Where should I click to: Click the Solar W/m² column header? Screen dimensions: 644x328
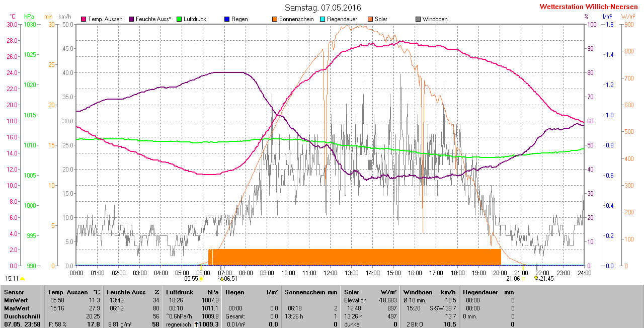[370, 292]
